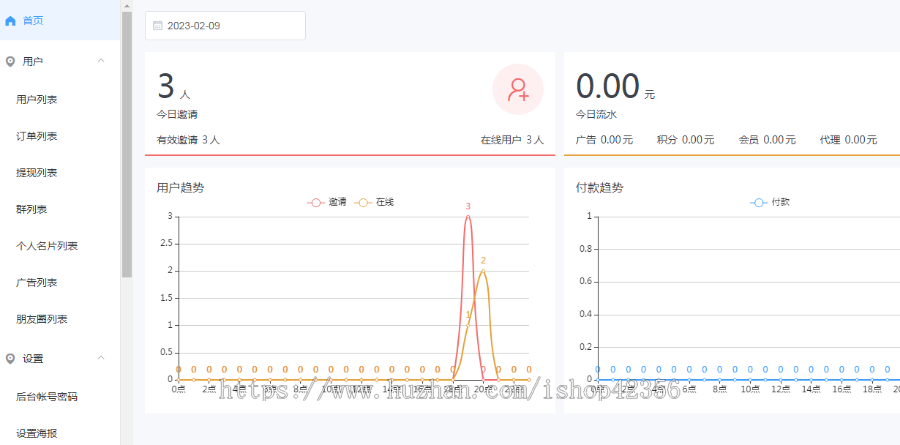The image size is (900, 445).
Task: Click the location pin icon beside 用户
Action: pos(11,61)
